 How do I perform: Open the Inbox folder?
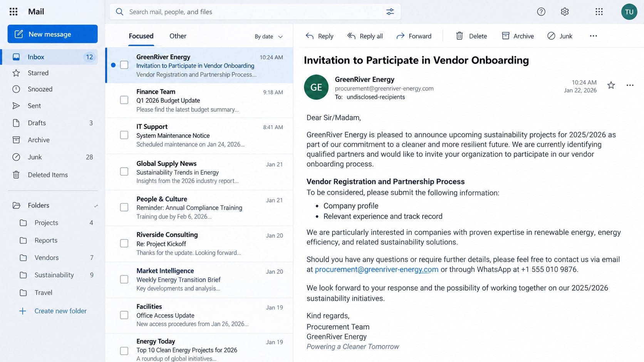[49, 57]
